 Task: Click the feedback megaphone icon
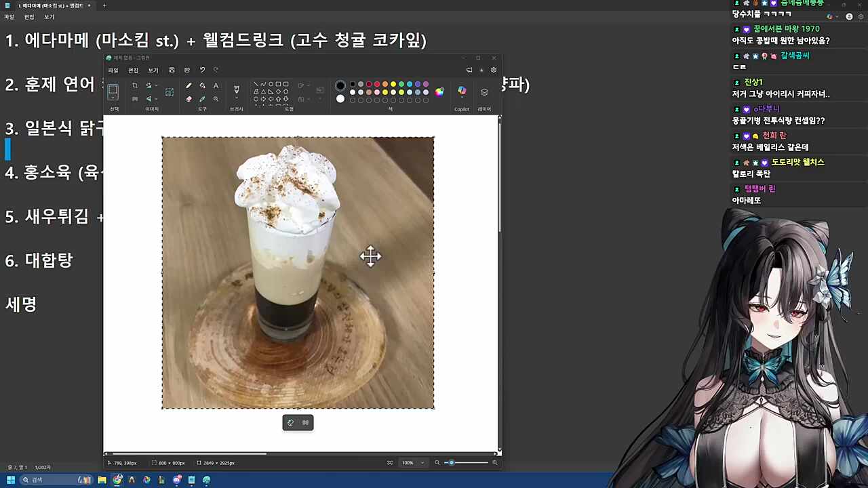click(469, 70)
